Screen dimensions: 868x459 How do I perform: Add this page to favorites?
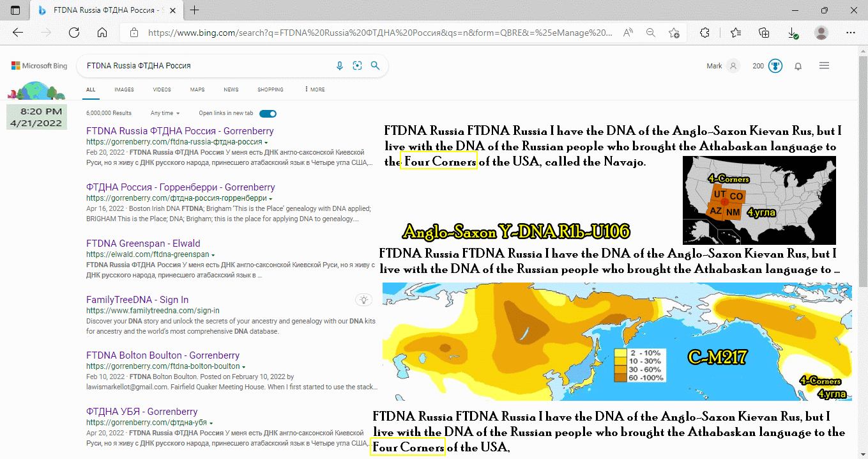tap(674, 33)
